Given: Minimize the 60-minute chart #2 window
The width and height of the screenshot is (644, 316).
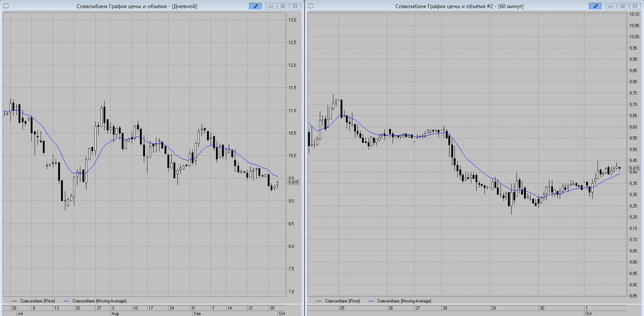Looking at the screenshot, I should pyautogui.click(x=611, y=6).
